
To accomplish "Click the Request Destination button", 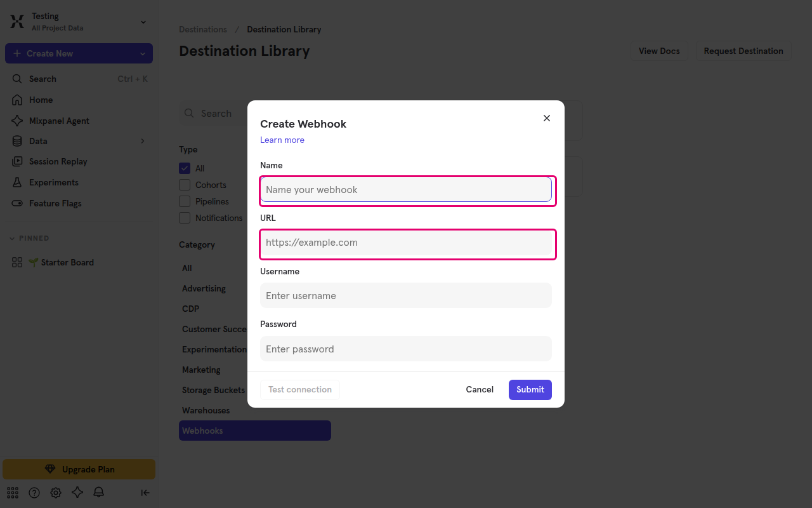I will (x=743, y=51).
